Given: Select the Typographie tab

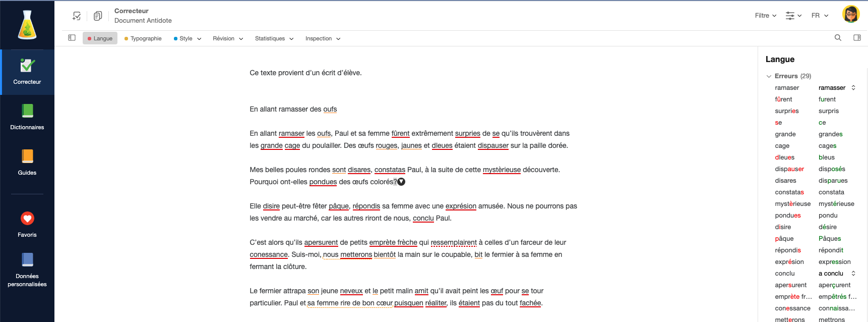Looking at the screenshot, I should pos(143,38).
